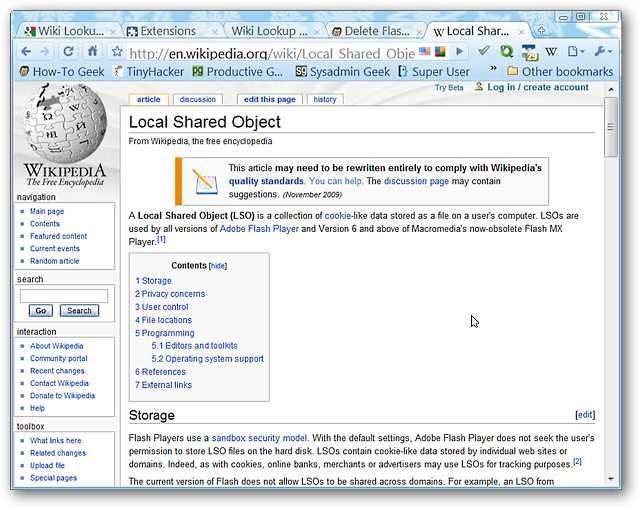
Task: Open the Productive G... bookmark
Action: 238,72
